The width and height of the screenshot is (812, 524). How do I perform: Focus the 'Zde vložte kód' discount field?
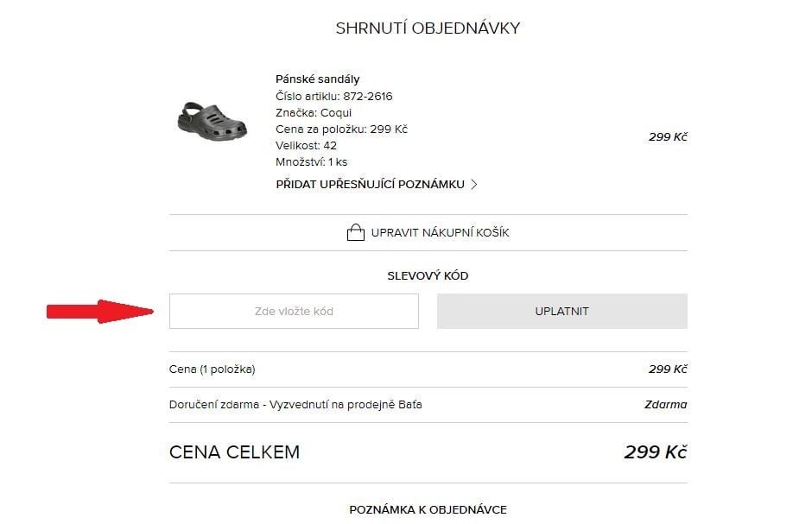click(x=294, y=311)
